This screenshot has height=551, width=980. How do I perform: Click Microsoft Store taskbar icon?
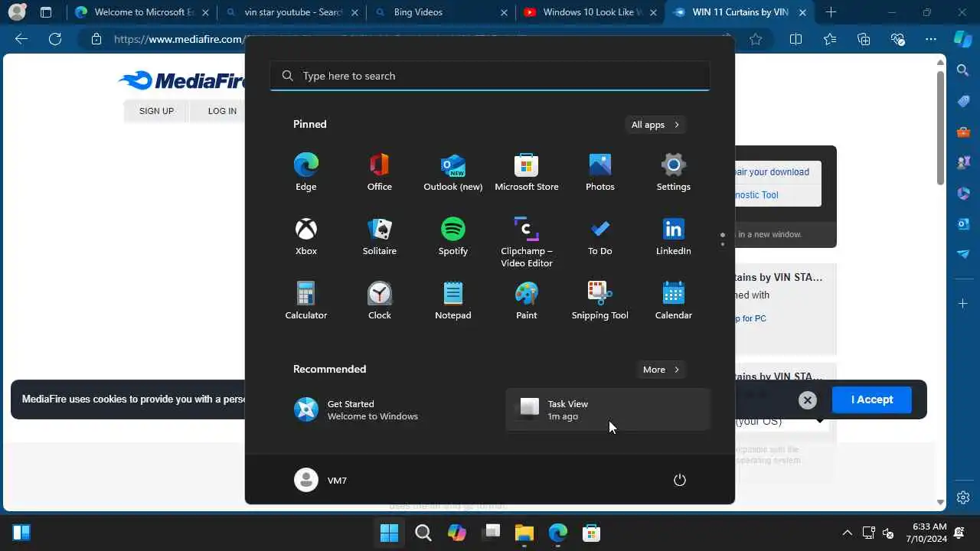591,533
